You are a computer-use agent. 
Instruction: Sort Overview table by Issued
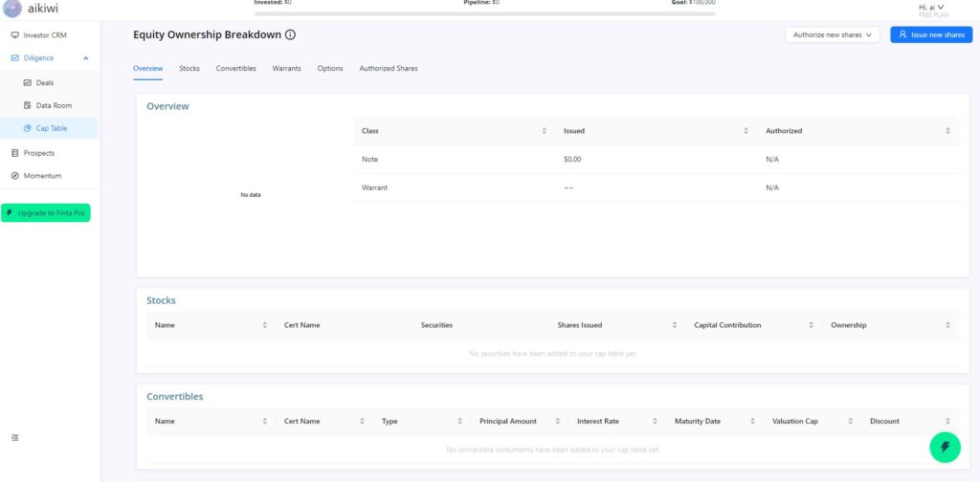(x=746, y=131)
